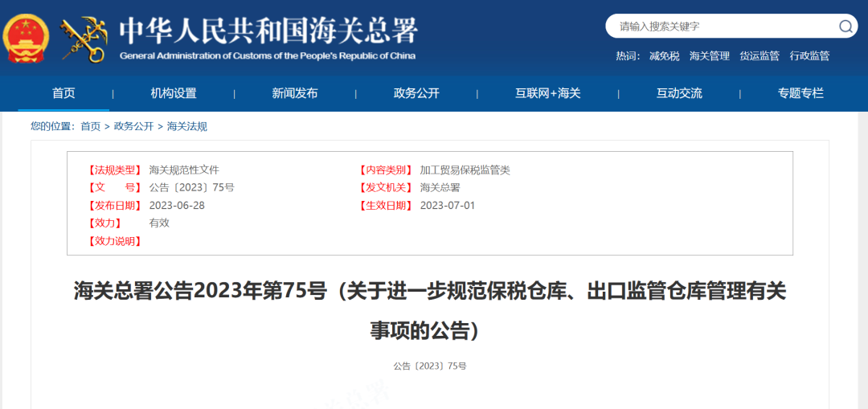
Task: Open 首页 in the main navigation bar
Action: [63, 93]
